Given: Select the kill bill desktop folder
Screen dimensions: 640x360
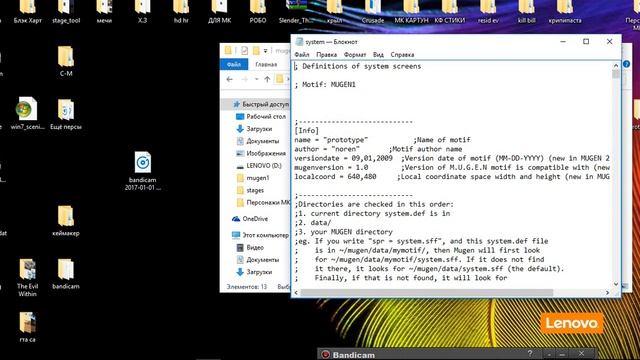Looking at the screenshot, I should 526,11.
